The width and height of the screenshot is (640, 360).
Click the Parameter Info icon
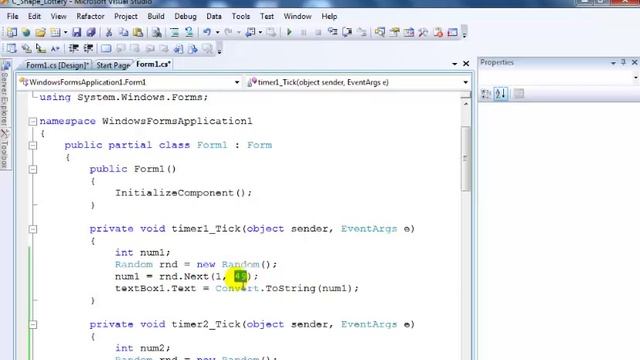(26, 49)
